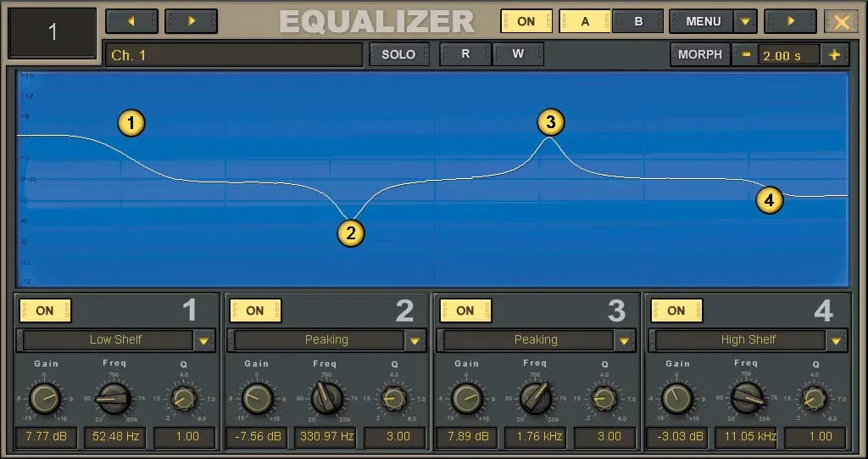Image resolution: width=868 pixels, height=459 pixels.
Task: Increase morph time with plus button
Action: tap(834, 55)
